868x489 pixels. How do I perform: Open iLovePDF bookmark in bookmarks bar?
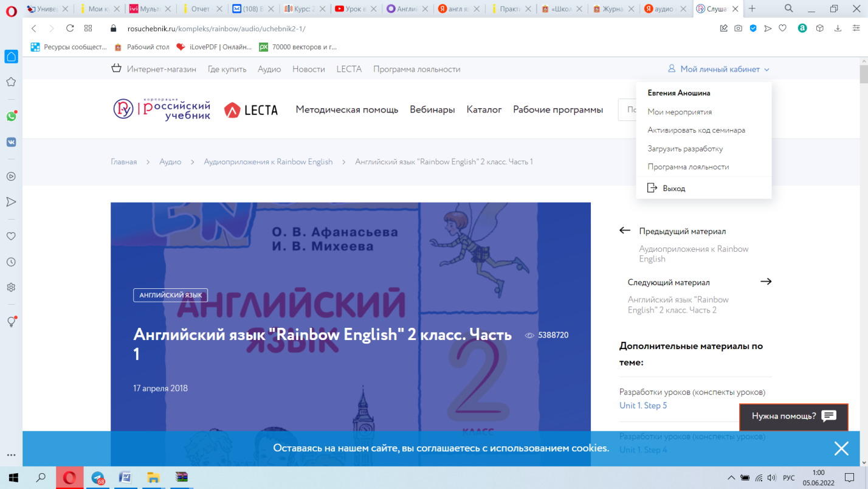pyautogui.click(x=213, y=47)
